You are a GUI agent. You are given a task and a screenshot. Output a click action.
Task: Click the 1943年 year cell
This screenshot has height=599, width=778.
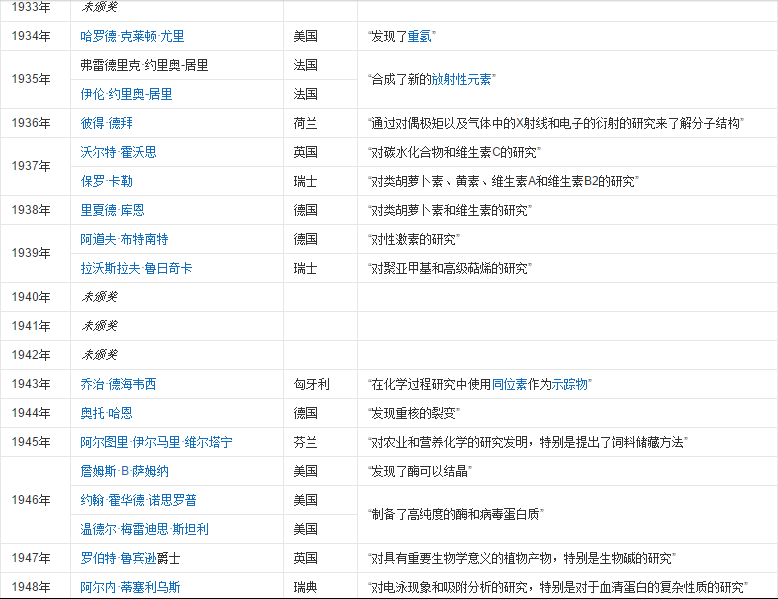pos(31,384)
